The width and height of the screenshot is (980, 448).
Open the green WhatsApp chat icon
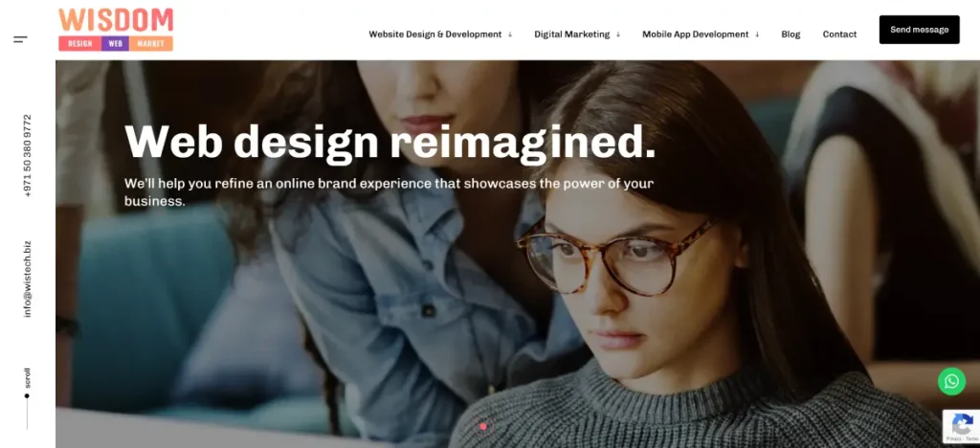click(x=951, y=381)
